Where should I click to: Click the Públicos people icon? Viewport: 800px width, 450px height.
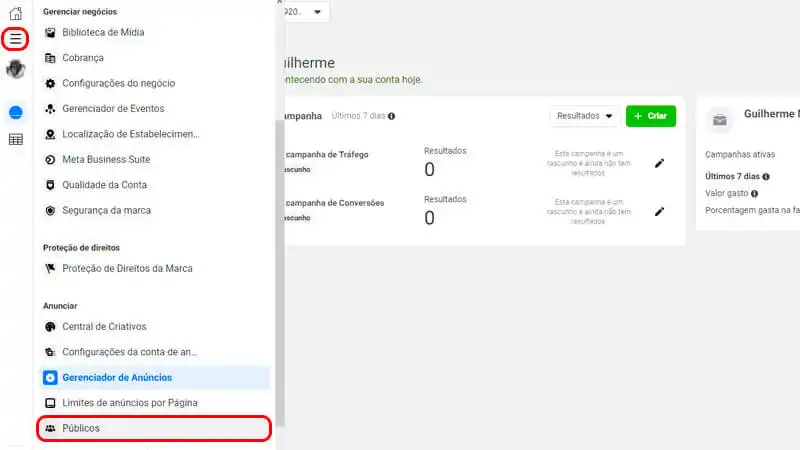click(x=50, y=429)
